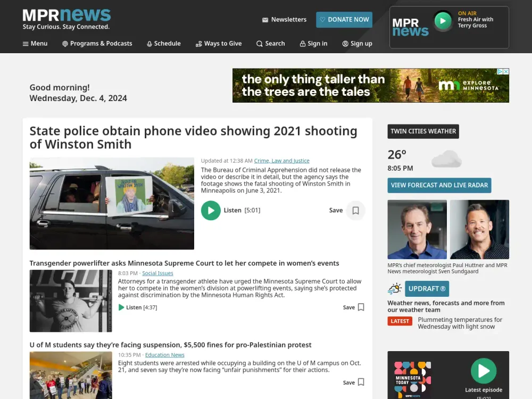Click the headphones icon beside Programs & Podcasts
532x399 pixels.
(x=64, y=43)
